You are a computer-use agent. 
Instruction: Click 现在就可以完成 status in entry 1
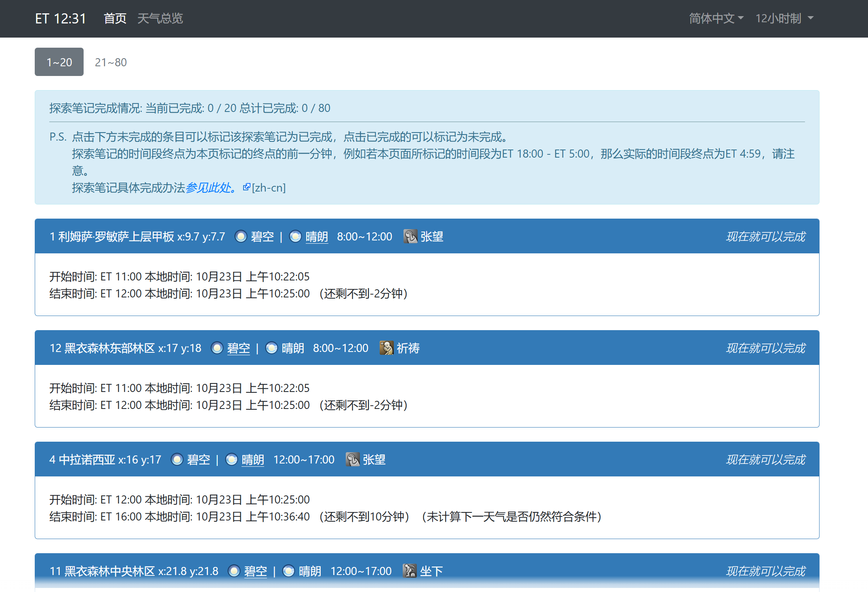[x=765, y=236]
